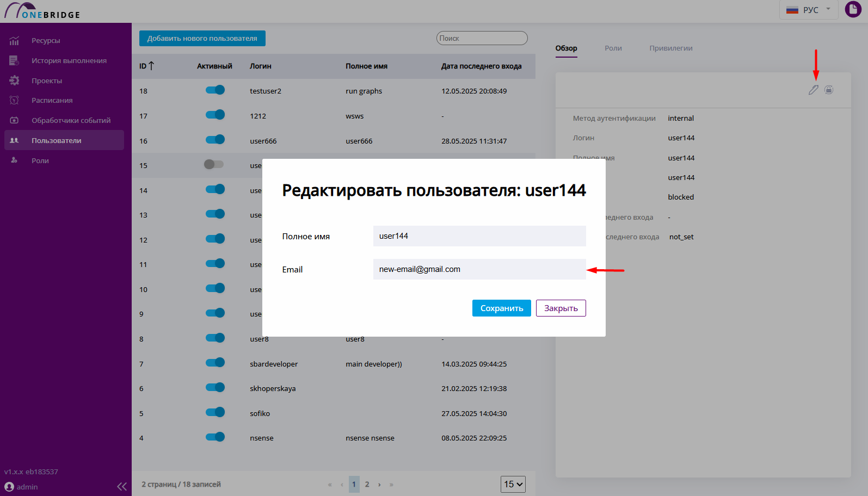The height and width of the screenshot is (496, 868).
Task: Click the version text v1.x.x eb183537
Action: point(31,472)
